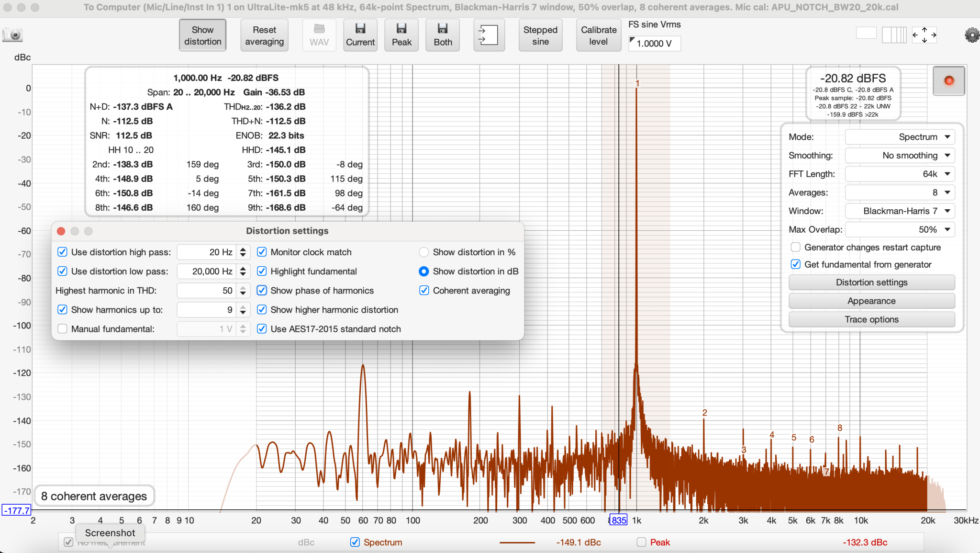Click Show harmonics up to stepper
Image resolution: width=980 pixels, height=553 pixels.
pos(243,310)
